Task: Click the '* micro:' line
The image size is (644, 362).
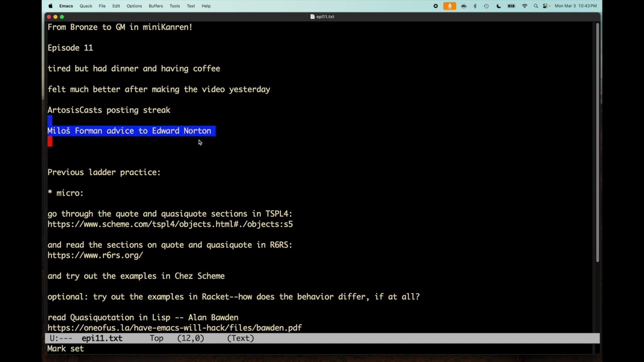Action: click(x=65, y=193)
